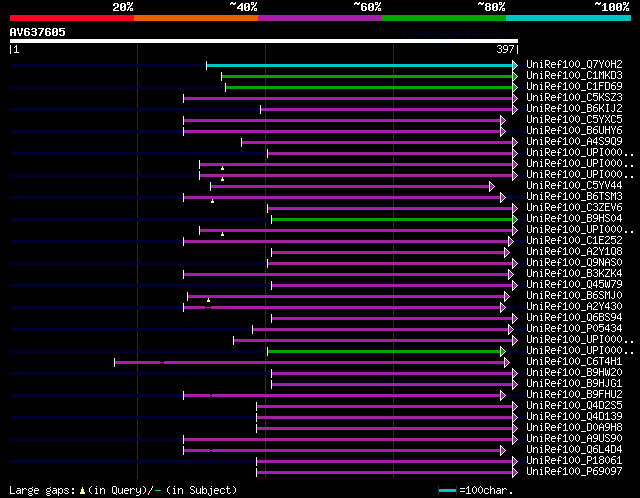Click yellow gap marker beneath B6SMJ0 bar
Image resolution: width=640 pixels, height=498 pixels.
click(x=209, y=300)
